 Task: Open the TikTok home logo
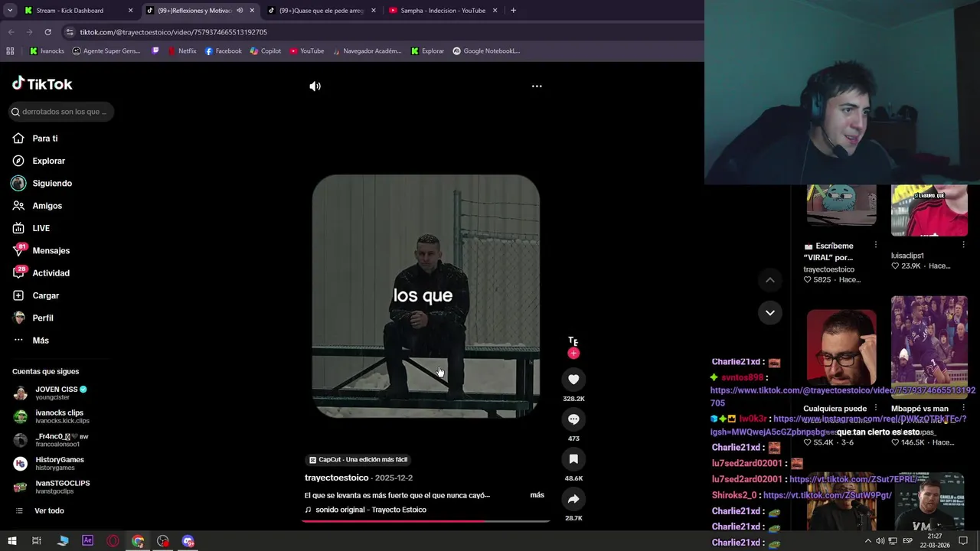[x=42, y=84]
